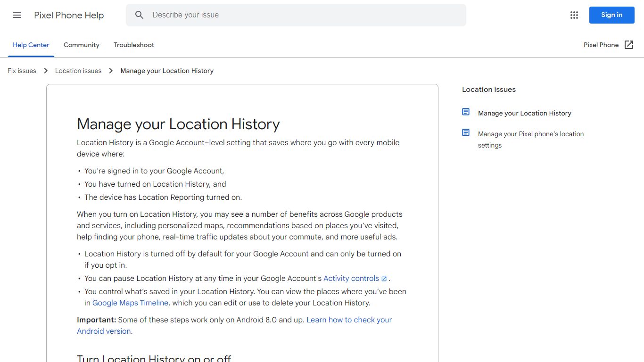Switch to the Troubleshoot tab
Viewport: 644px width, 362px height.
(134, 45)
